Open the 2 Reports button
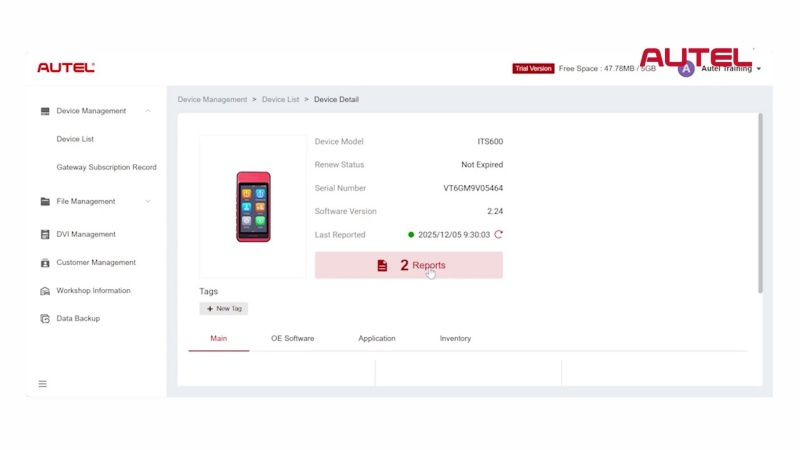 [x=408, y=265]
